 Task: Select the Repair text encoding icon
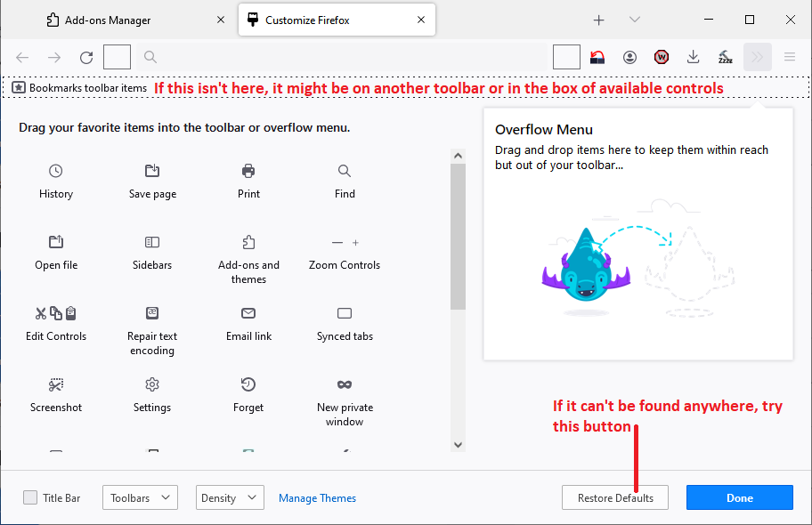coord(152,312)
